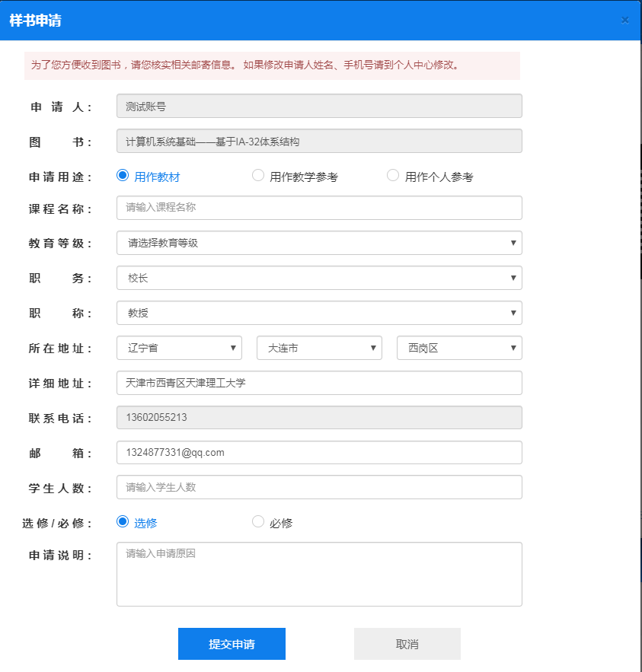Select the 必修 radio button

point(258,522)
